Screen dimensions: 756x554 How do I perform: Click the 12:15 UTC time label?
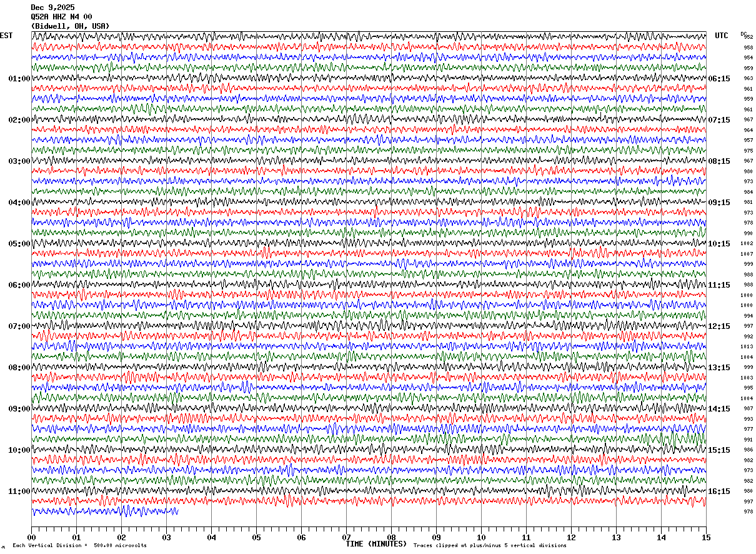pos(719,326)
